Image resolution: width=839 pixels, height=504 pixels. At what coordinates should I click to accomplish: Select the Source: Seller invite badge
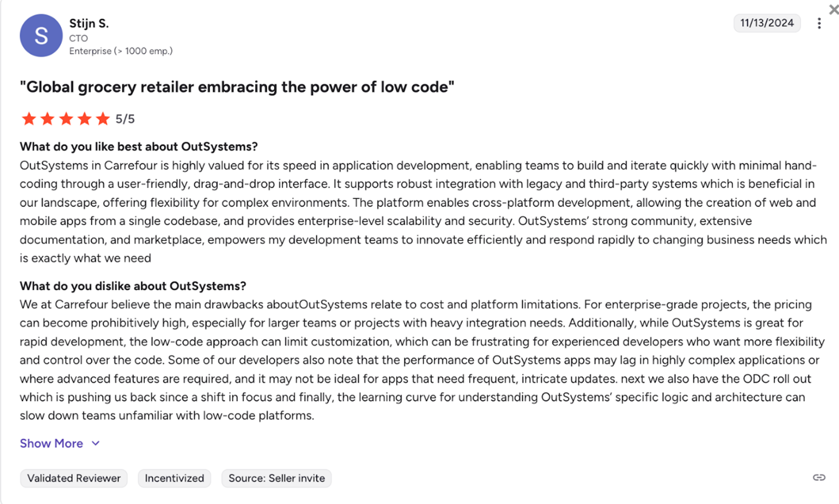[276, 478]
